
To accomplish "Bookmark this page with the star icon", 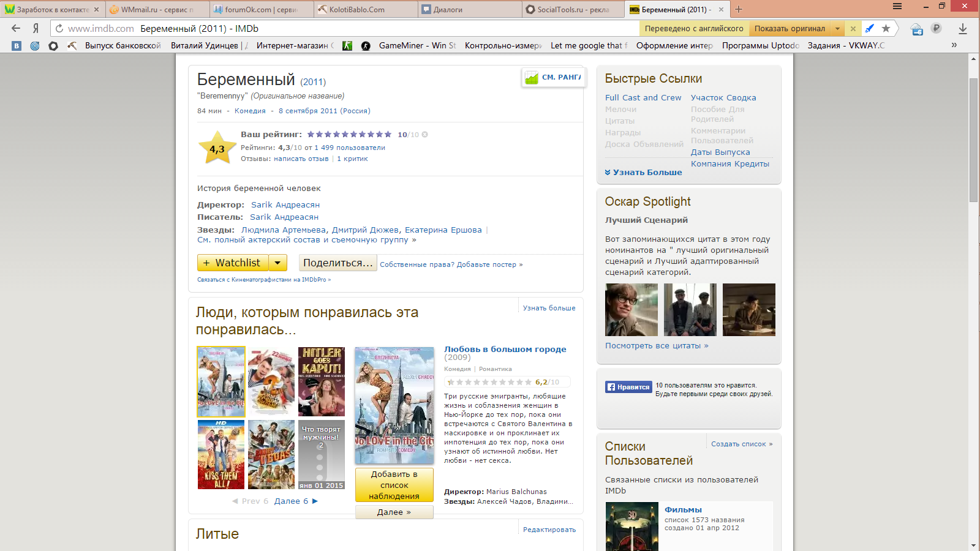I will tap(886, 28).
